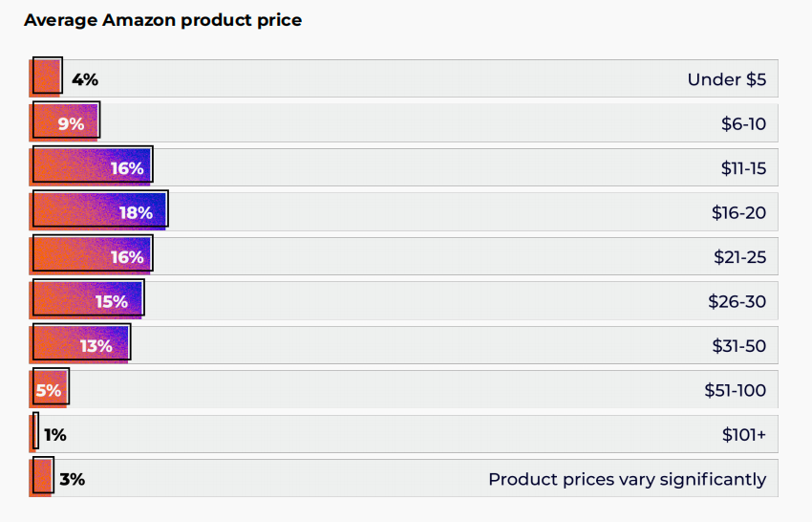Viewport: 812px width, 522px height.
Task: Click the 'Under $5' label
Action: coord(726,79)
